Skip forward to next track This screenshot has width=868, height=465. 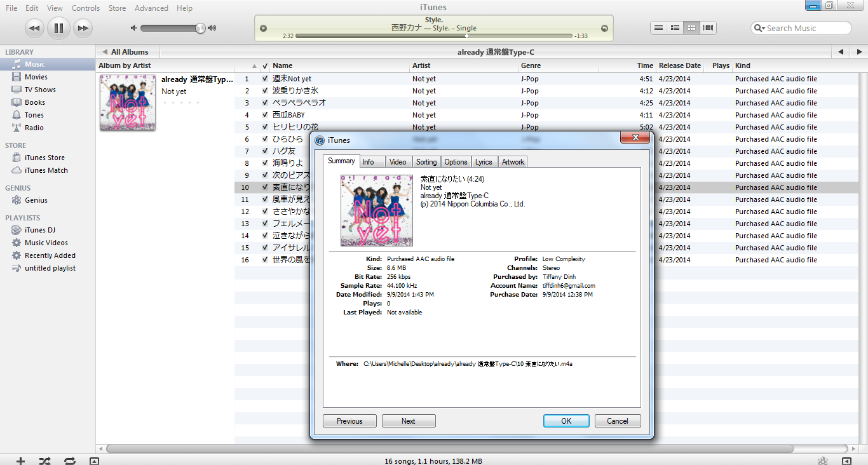pyautogui.click(x=83, y=28)
